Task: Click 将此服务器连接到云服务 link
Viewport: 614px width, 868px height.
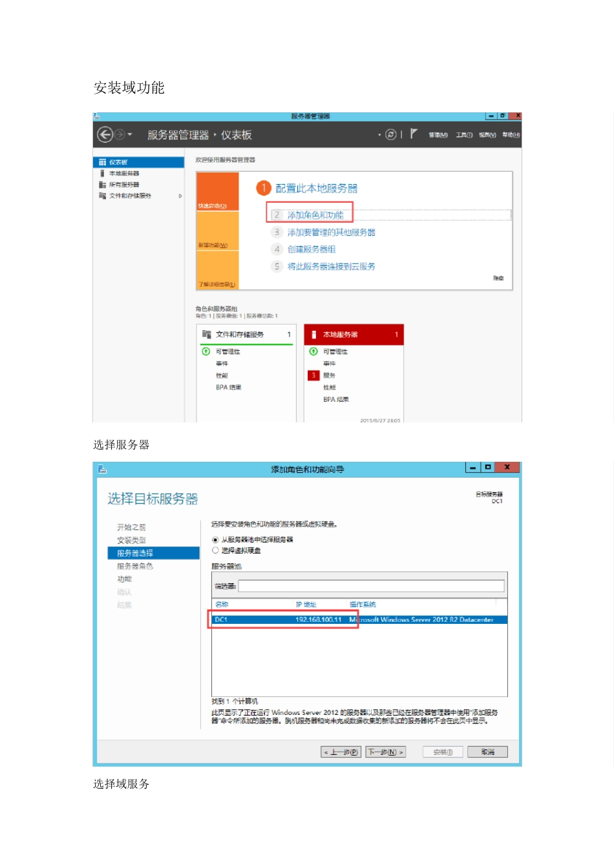Action: (331, 266)
